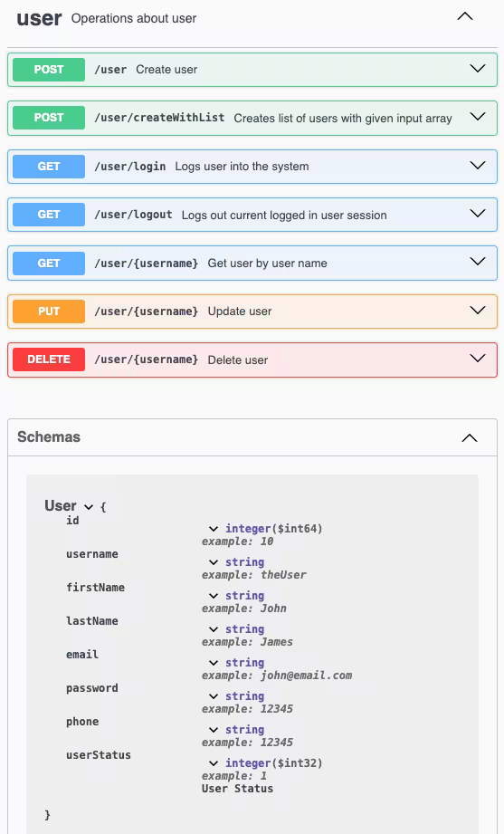This screenshot has width=504, height=834.
Task: Open the user tag heading
Action: tap(39, 19)
